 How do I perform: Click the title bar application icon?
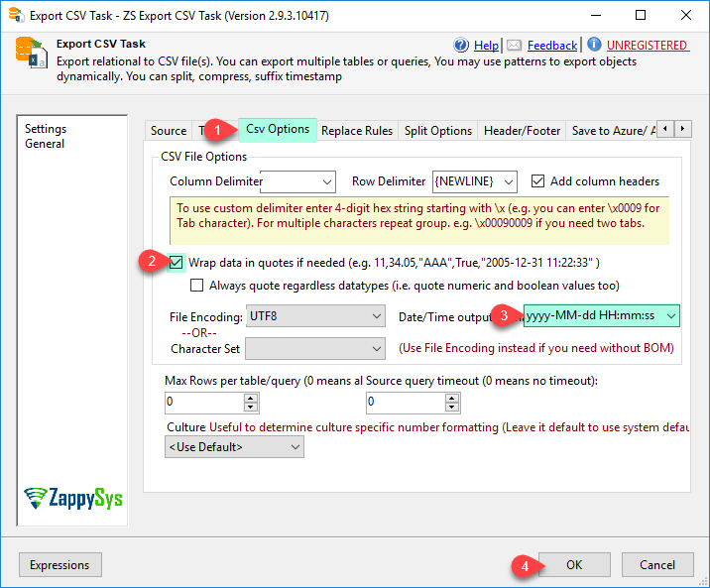click(16, 15)
